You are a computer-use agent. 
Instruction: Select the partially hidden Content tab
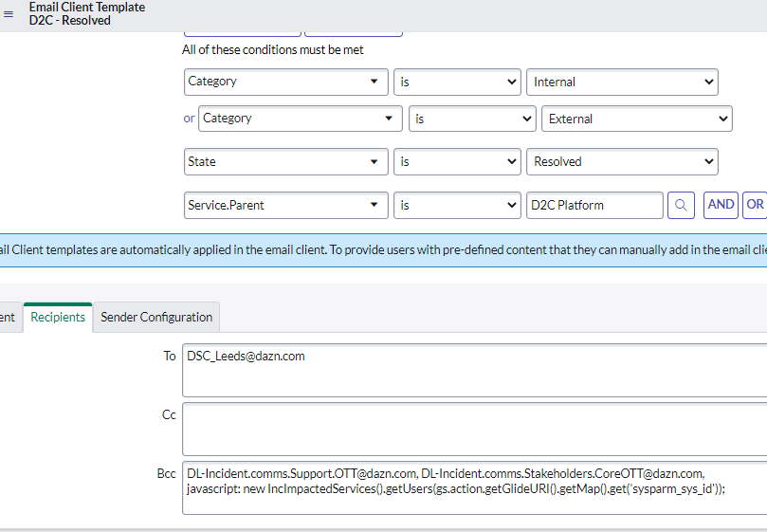coord(9,317)
